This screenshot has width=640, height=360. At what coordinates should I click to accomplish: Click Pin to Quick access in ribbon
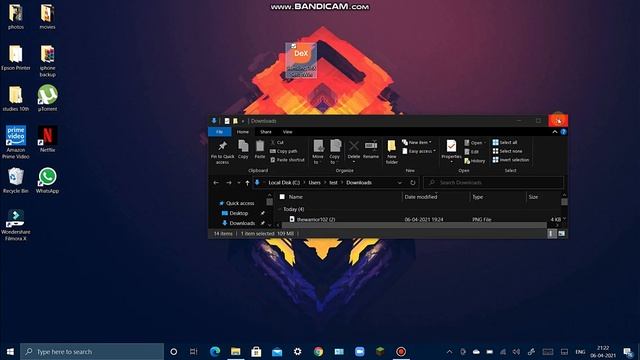point(222,152)
